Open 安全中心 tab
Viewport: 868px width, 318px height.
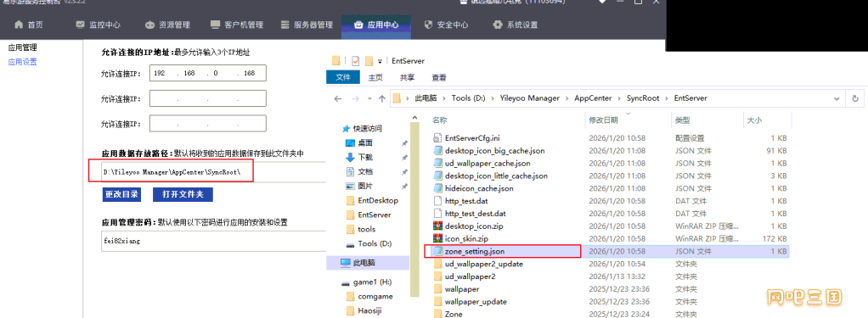(446, 25)
